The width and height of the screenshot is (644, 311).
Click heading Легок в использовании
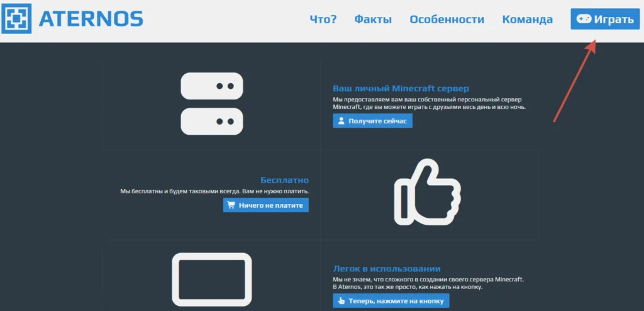387,269
